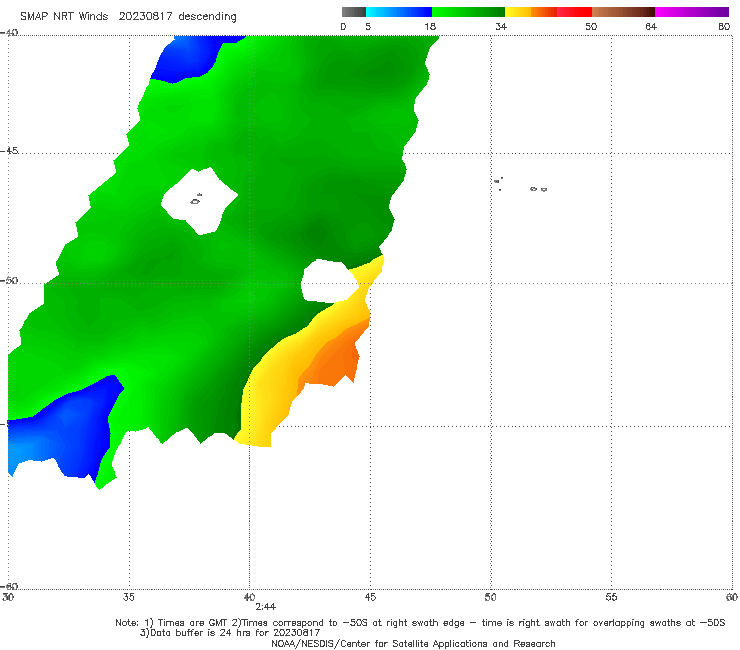
Task: Click the '-45' latitude axis label
Action: click(x=9, y=151)
